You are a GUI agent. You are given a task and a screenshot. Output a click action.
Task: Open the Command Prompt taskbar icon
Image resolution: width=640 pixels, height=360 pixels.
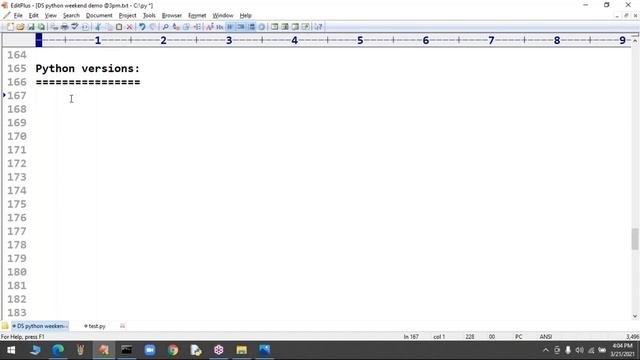tap(127, 350)
